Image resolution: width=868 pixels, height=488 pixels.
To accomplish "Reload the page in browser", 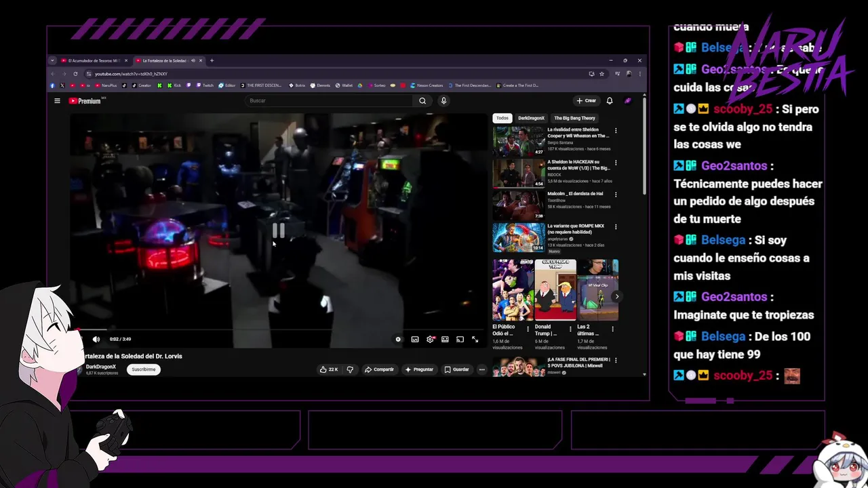I will 75,74.
